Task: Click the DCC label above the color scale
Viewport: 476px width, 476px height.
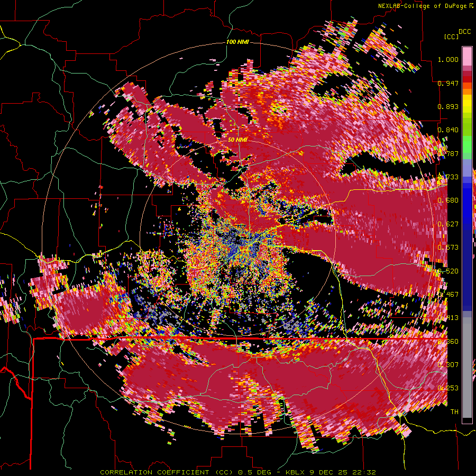Action: (464, 32)
